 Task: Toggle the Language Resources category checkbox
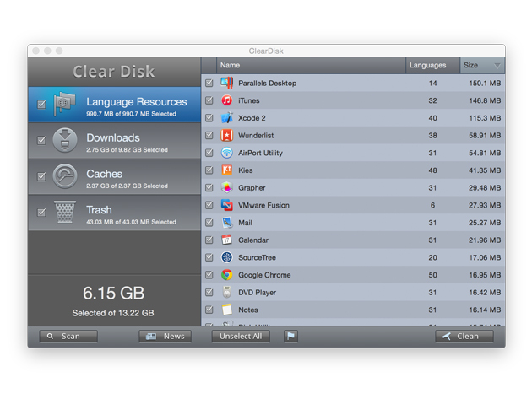tap(41, 104)
